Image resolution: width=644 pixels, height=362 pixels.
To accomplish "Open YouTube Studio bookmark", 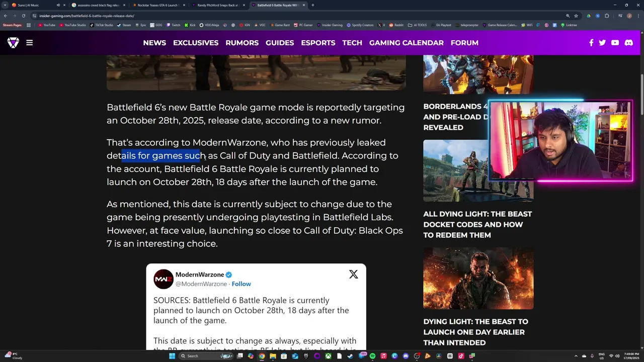I will click(x=73, y=25).
